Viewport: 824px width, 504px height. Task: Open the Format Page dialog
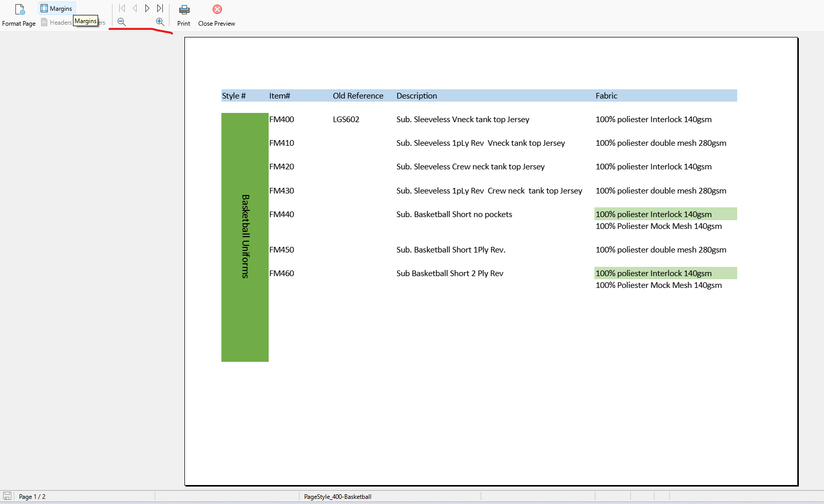point(19,15)
